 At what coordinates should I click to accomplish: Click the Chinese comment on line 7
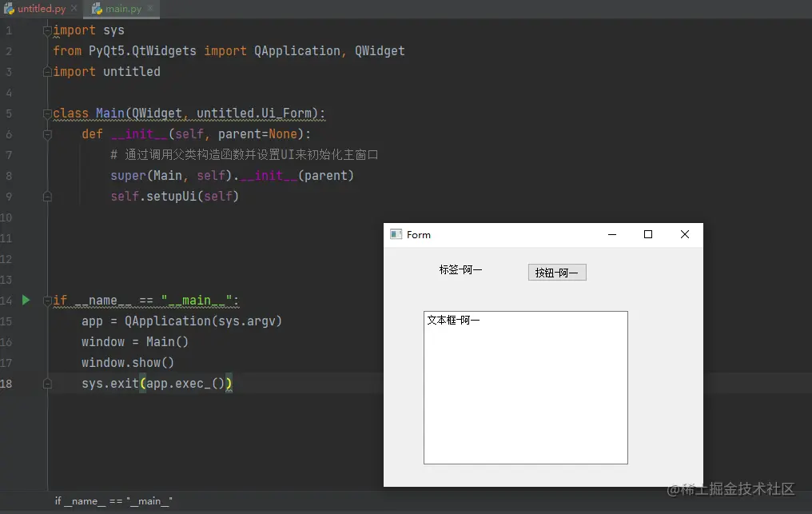[245, 155]
